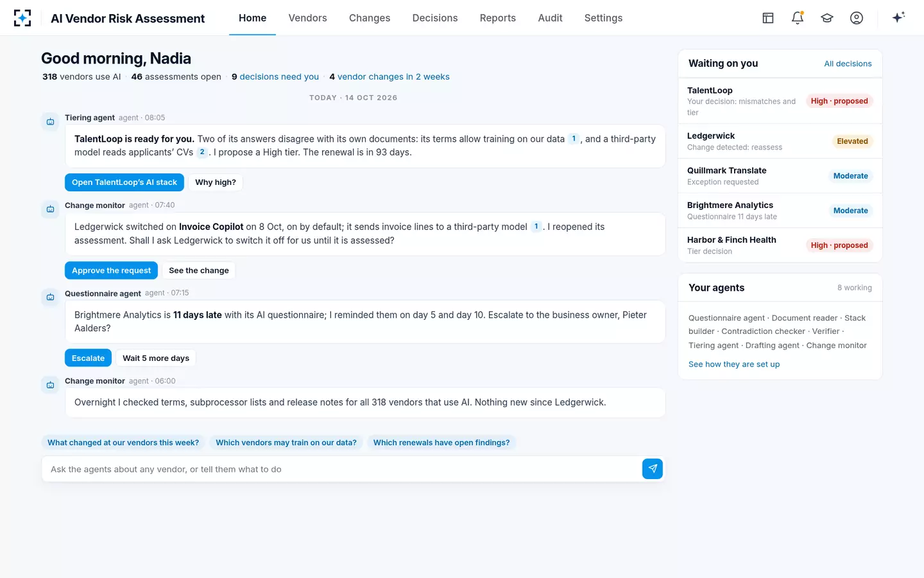Open citation 2 after applicants' CVs

(202, 152)
